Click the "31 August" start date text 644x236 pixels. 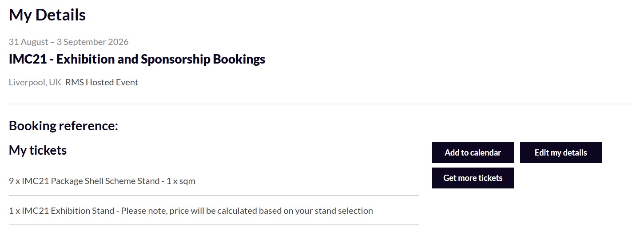[28, 42]
